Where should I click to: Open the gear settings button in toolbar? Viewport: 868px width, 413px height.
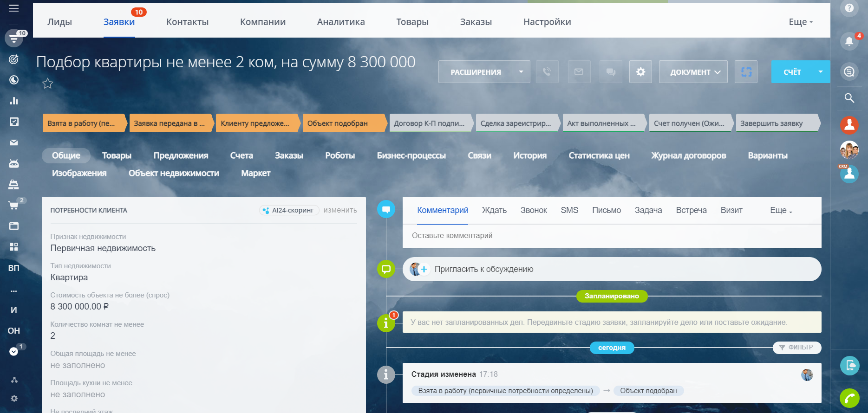640,72
